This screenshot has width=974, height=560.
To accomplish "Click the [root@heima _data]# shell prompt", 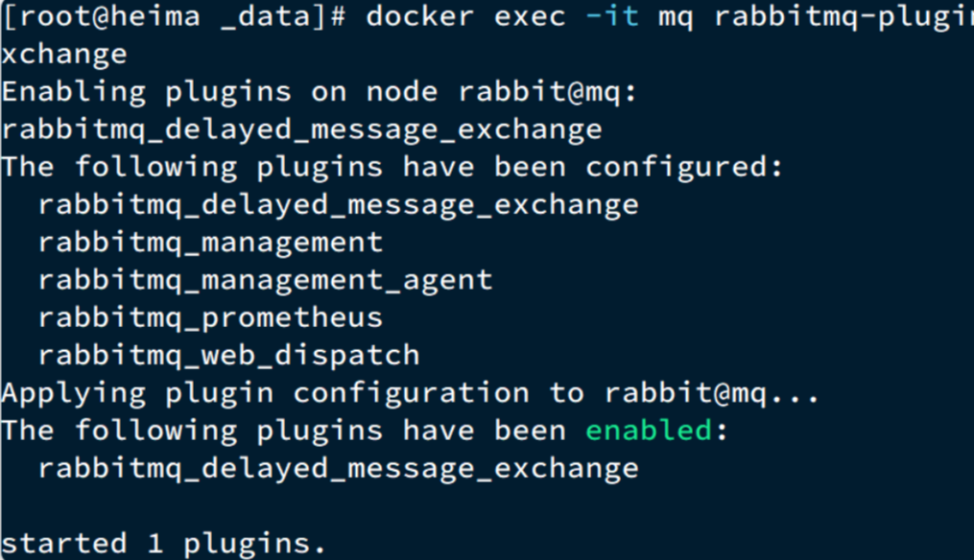I will 174,16.
